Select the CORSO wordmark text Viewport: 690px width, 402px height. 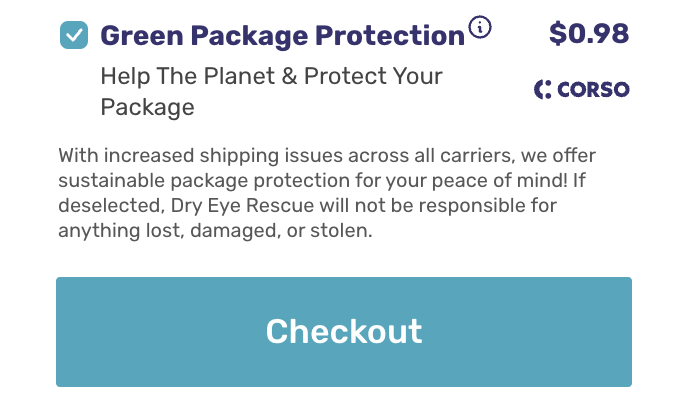pyautogui.click(x=593, y=90)
